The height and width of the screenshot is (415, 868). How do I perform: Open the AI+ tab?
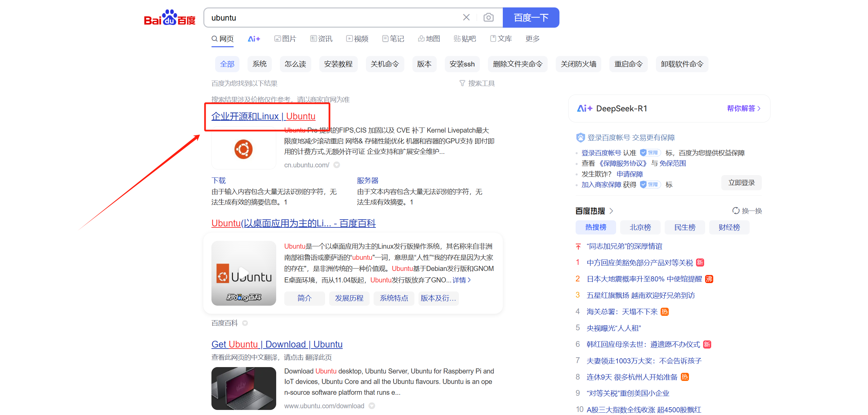[x=254, y=39]
